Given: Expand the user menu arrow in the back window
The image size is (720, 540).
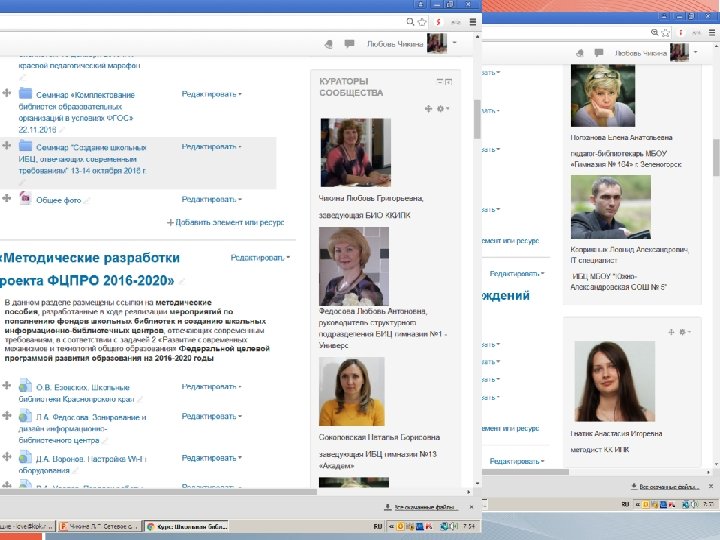Looking at the screenshot, I should [695, 52].
